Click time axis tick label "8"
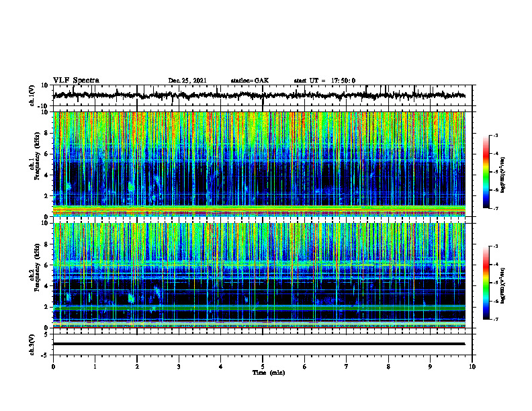Image resolution: width=532 pixels, height=411 pixels. point(388,367)
